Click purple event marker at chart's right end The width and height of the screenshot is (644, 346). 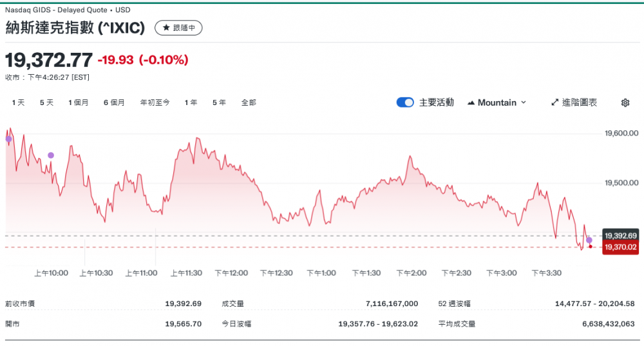click(x=589, y=240)
